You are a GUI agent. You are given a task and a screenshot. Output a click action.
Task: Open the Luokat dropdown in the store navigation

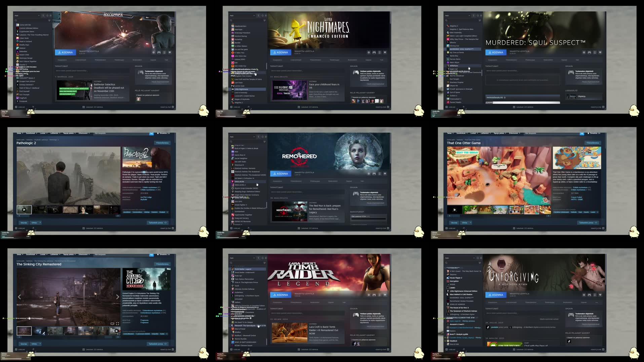[42, 133]
